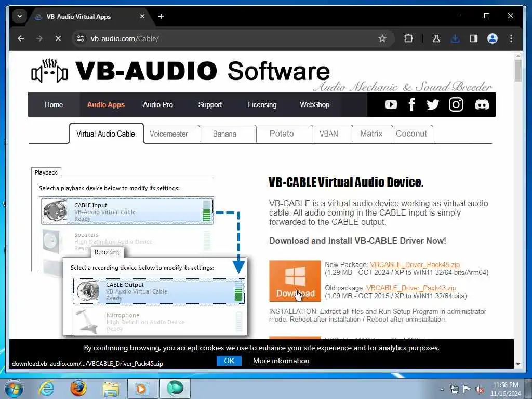
Task: Open the Windows Start button
Action: 14,389
